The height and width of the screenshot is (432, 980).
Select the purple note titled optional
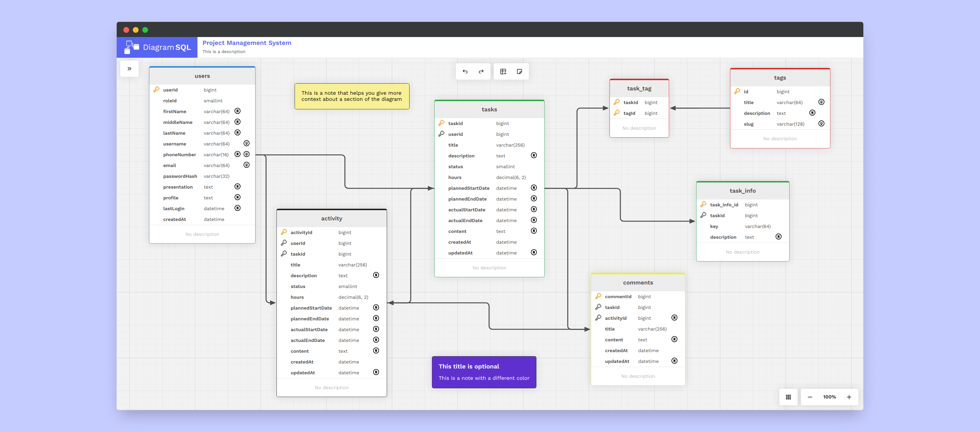click(x=484, y=372)
